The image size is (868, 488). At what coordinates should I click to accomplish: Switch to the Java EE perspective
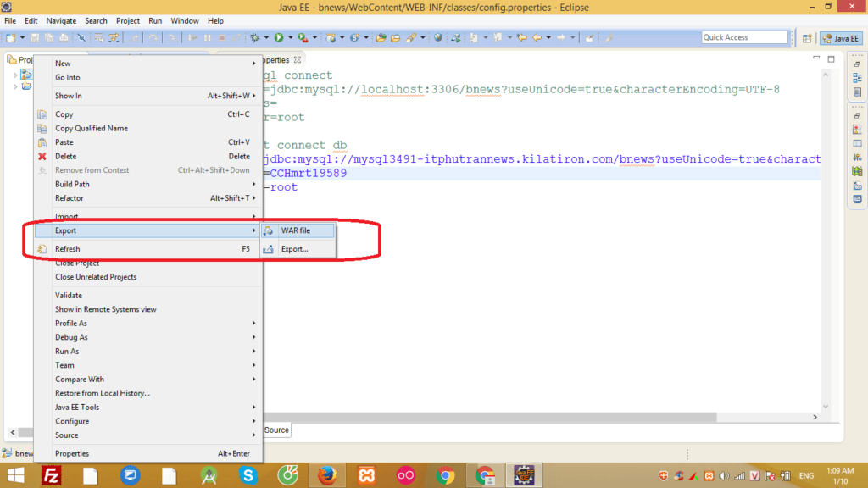(x=842, y=38)
